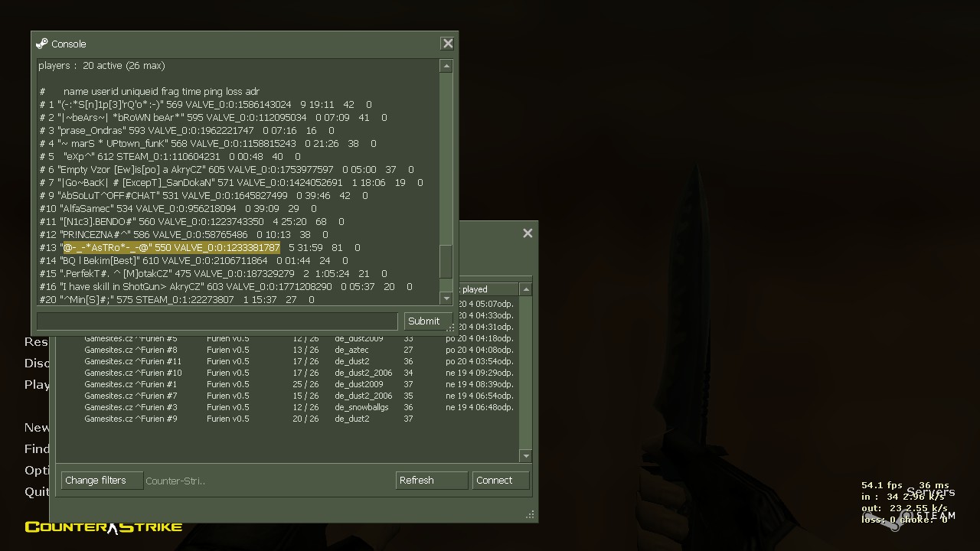This screenshot has width=980, height=551.
Task: Focus the console command input field
Action: pos(217,321)
